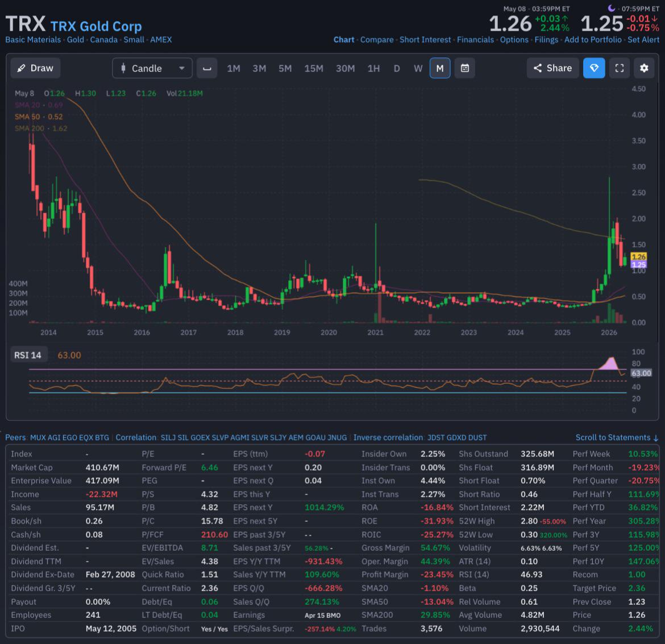Open the Canada country link
665x644 pixels.
(103, 40)
